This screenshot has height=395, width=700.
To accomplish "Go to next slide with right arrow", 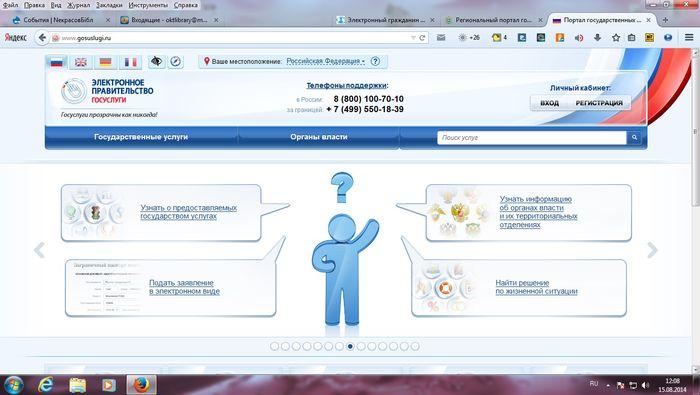I will click(652, 250).
